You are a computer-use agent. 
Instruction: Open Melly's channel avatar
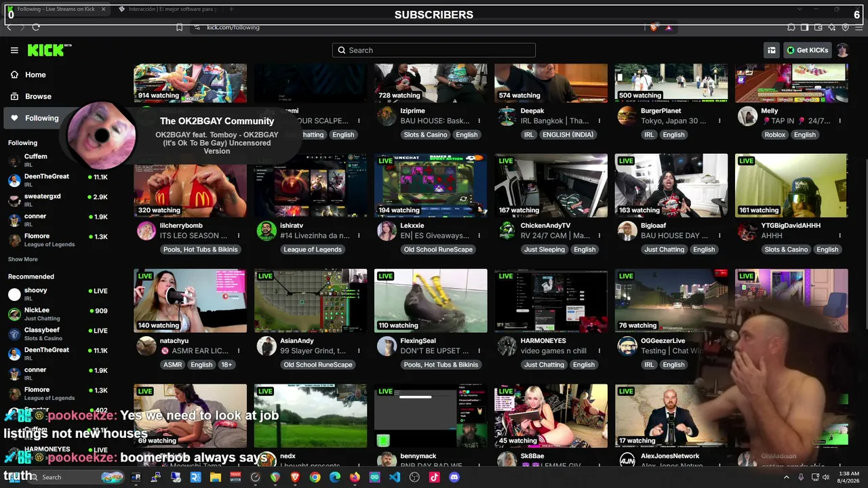point(747,116)
